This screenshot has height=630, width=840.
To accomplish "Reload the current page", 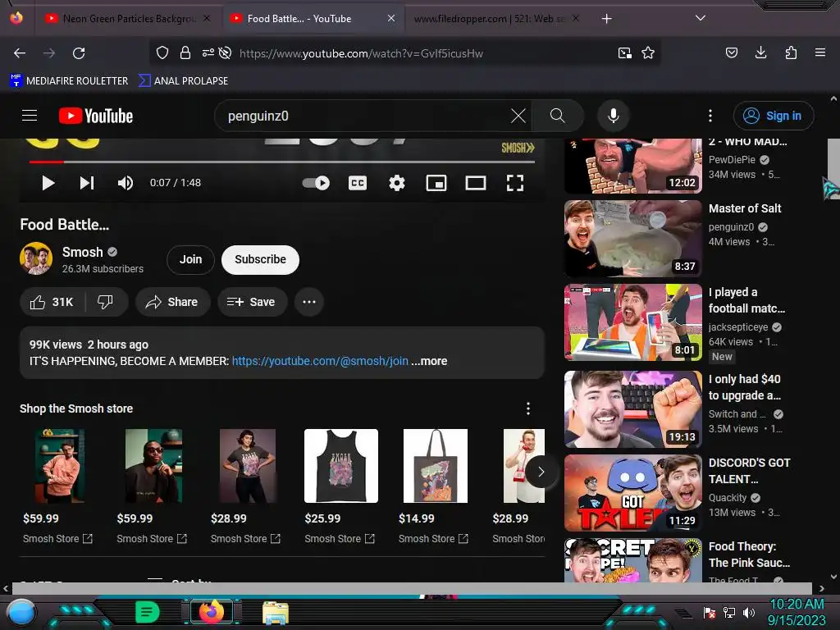I will (x=79, y=53).
